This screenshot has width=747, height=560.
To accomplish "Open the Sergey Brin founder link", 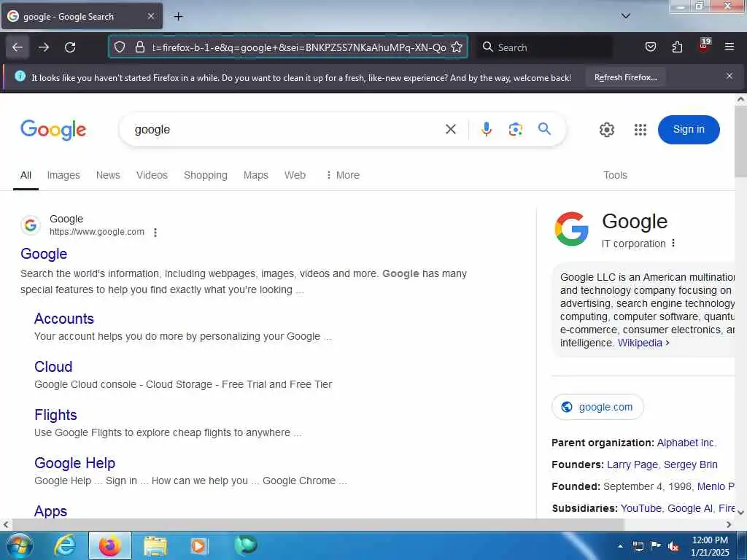I will point(691,464).
